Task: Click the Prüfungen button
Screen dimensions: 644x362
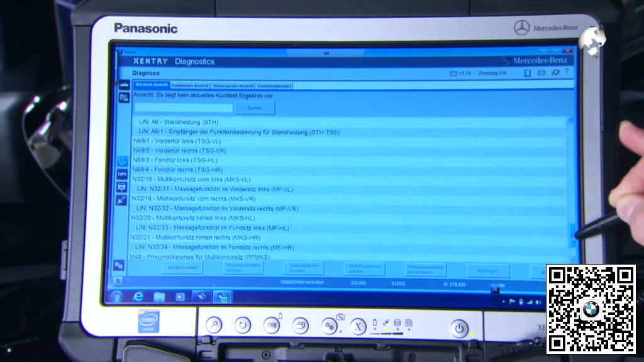Action: coord(487,271)
